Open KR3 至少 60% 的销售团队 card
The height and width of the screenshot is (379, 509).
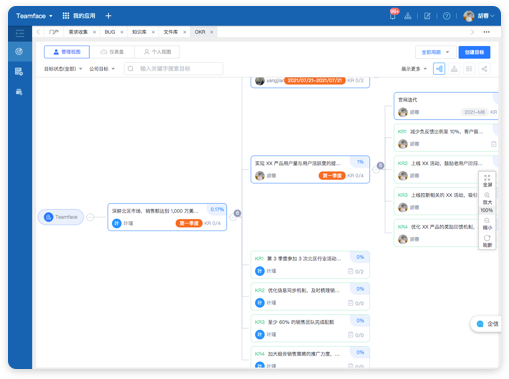[x=310, y=328]
